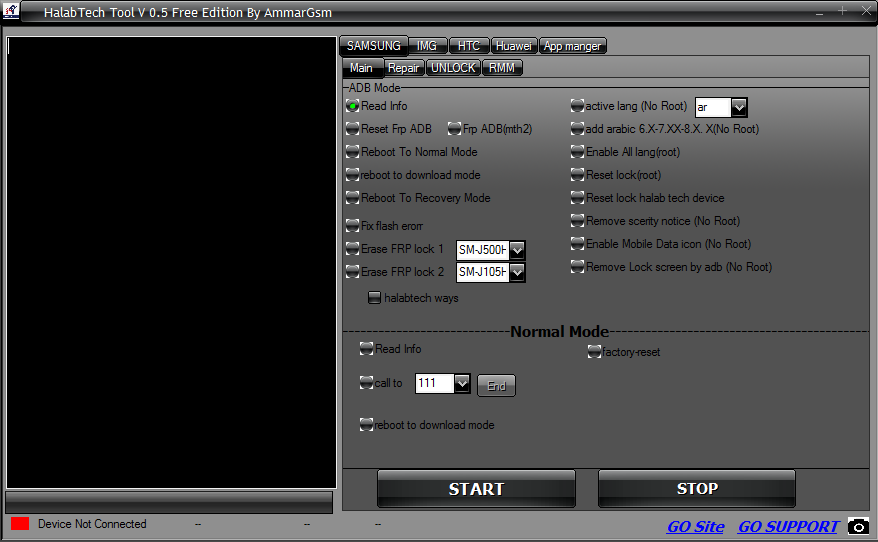Choose Reboot To Normal Mode
This screenshot has height=542, width=878.
coord(352,152)
